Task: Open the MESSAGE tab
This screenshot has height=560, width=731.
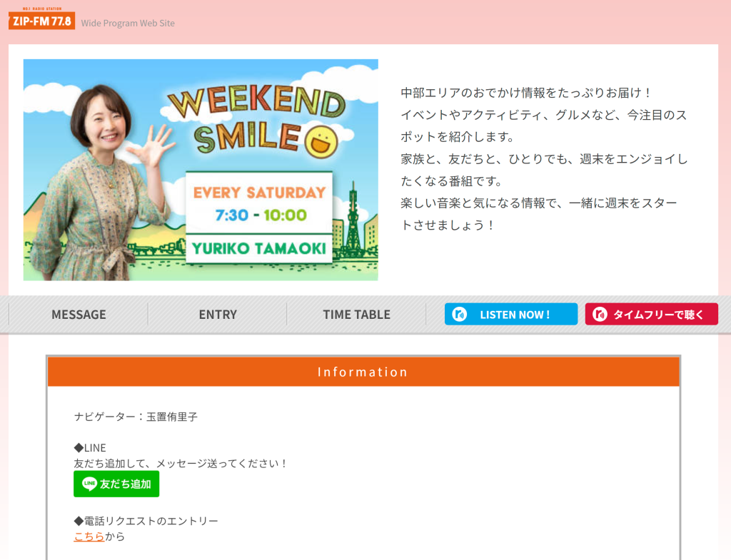Action: point(79,315)
